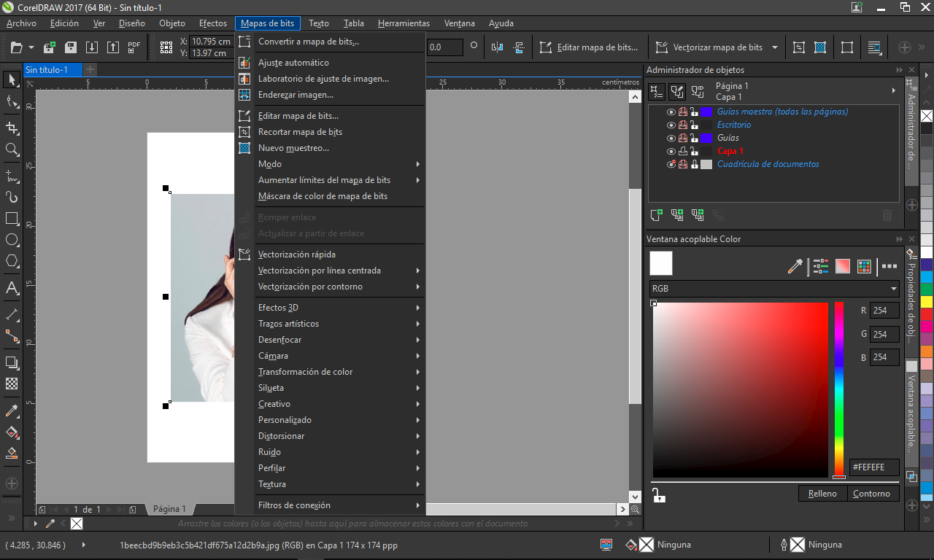Click the add new document tab plus
The width and height of the screenshot is (934, 560).
point(90,69)
